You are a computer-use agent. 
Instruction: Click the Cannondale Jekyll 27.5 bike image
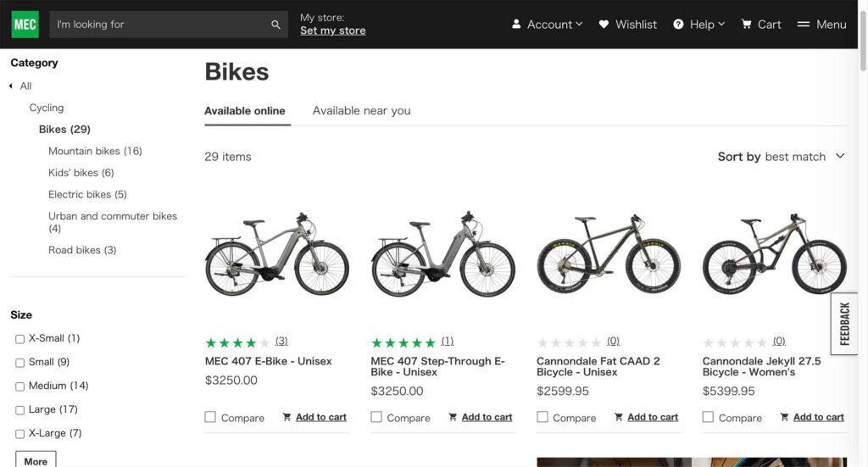point(774,254)
